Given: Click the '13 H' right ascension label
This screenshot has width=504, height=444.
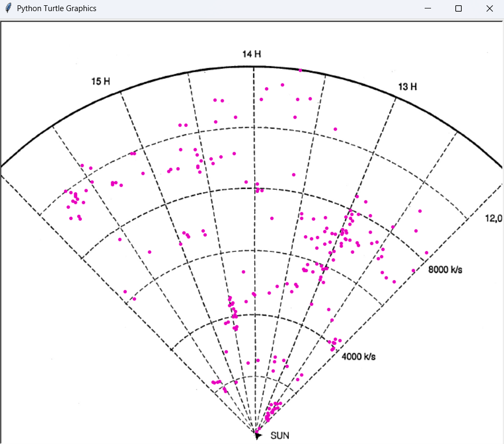Looking at the screenshot, I should point(408,87).
